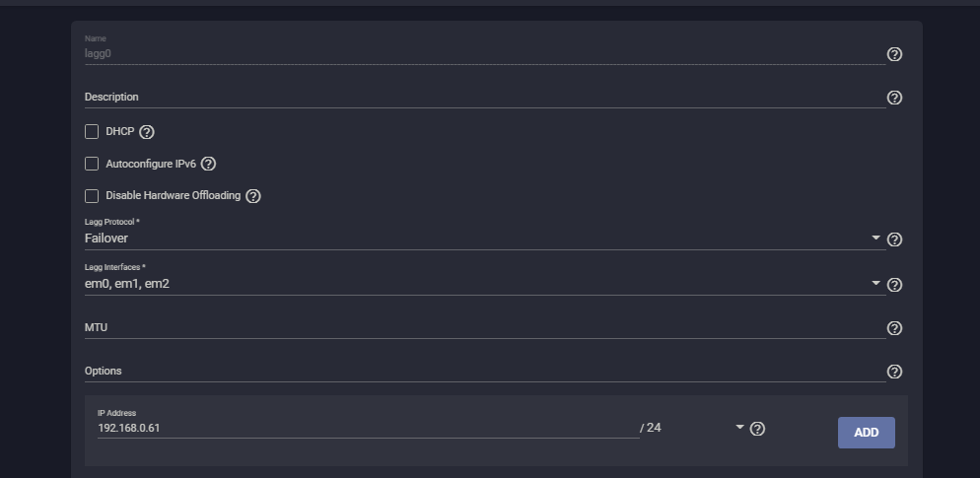The width and height of the screenshot is (980, 478).
Task: Open the Lagg Interfaces em0, em1, em2 dropdown
Action: [x=485, y=284]
